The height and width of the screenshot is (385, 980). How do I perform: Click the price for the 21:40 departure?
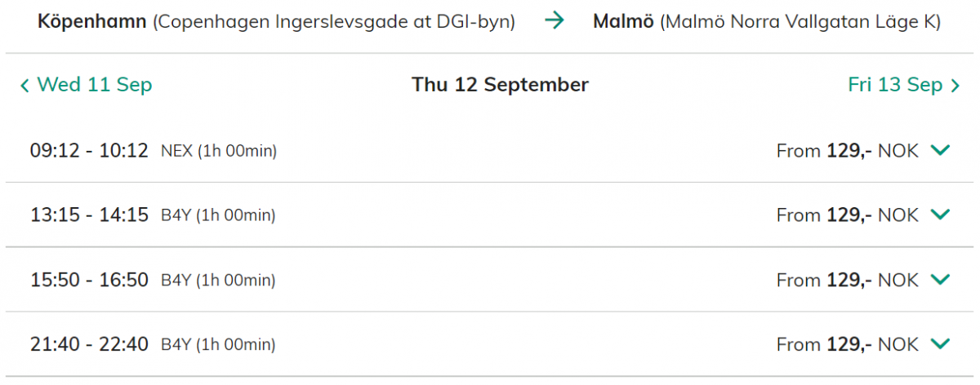point(847,345)
